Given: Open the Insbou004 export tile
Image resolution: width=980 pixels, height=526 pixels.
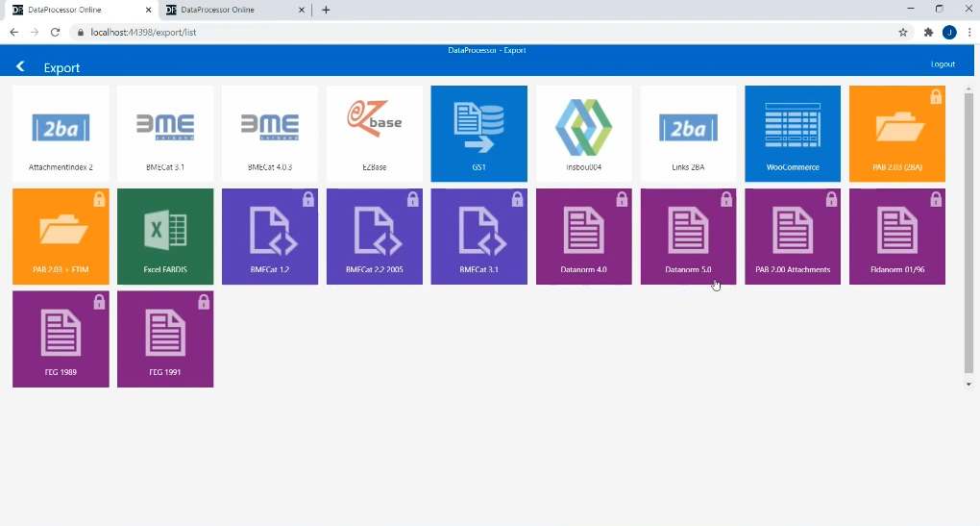Looking at the screenshot, I should click(584, 134).
